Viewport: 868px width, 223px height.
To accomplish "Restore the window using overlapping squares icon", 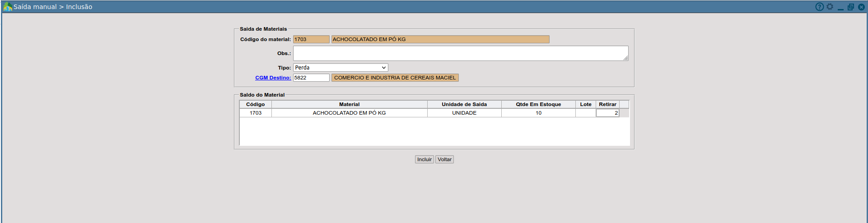I will pos(851,7).
